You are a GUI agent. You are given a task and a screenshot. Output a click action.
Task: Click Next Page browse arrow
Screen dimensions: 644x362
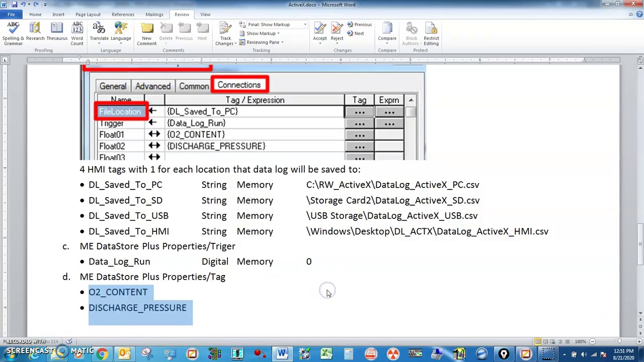coord(640,333)
